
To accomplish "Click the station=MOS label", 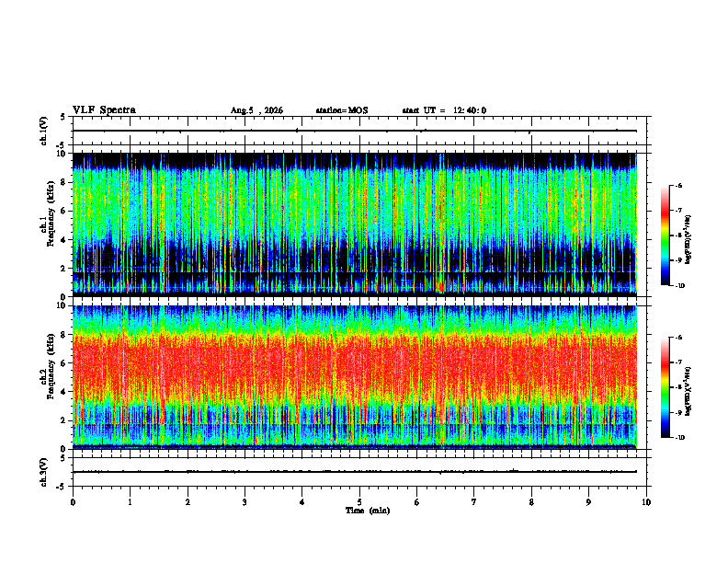I will pos(342,110).
